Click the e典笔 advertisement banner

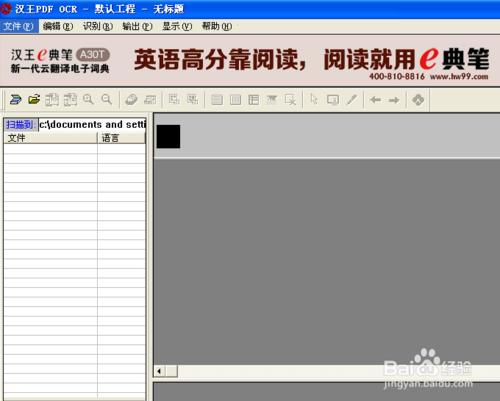click(250, 61)
